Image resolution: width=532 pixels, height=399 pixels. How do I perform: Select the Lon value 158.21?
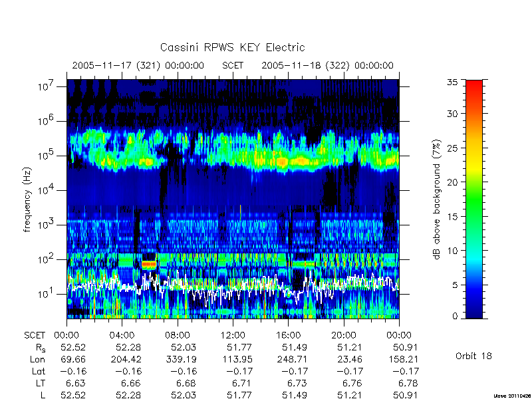click(x=403, y=359)
